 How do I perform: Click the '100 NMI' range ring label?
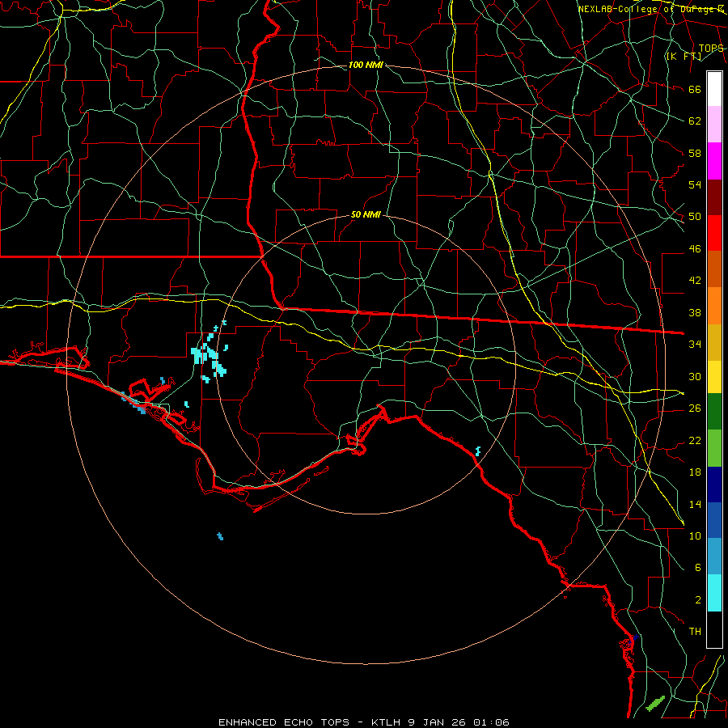[366, 65]
